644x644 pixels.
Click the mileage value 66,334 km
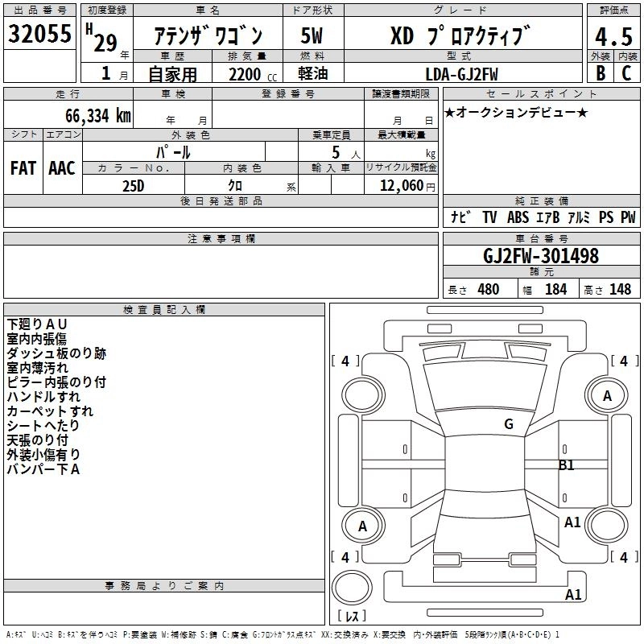point(98,116)
